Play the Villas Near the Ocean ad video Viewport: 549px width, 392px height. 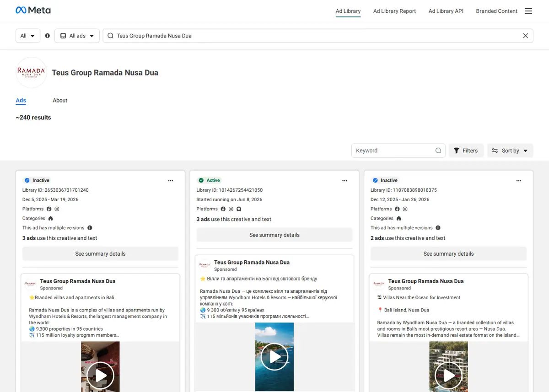[x=448, y=376]
